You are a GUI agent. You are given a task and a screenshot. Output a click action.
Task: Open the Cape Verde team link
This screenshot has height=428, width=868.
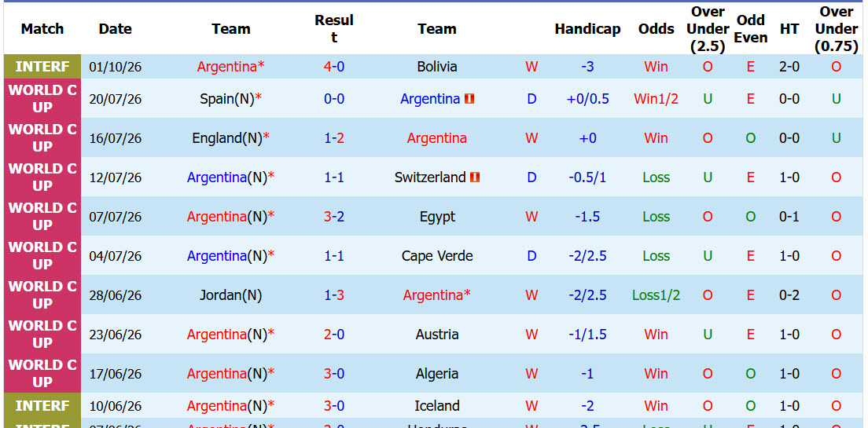pyautogui.click(x=437, y=256)
